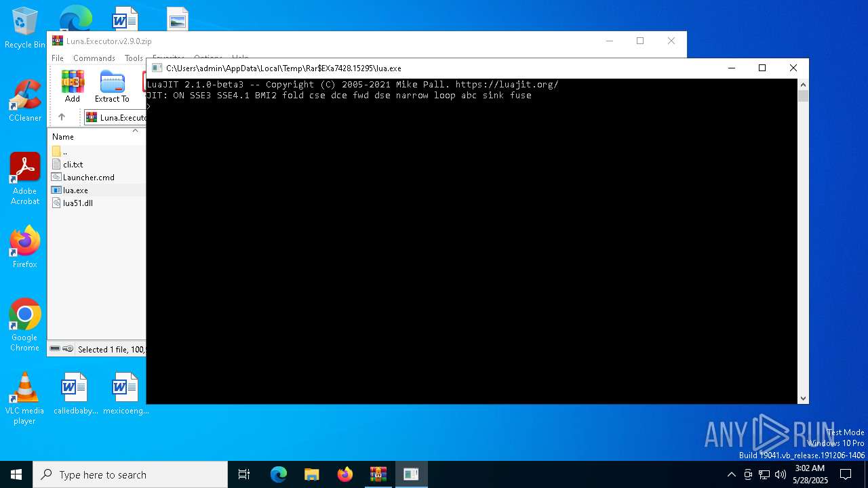Screen dimensions: 868x488
Task: Click the Extract To toolbar icon
Action: click(112, 86)
